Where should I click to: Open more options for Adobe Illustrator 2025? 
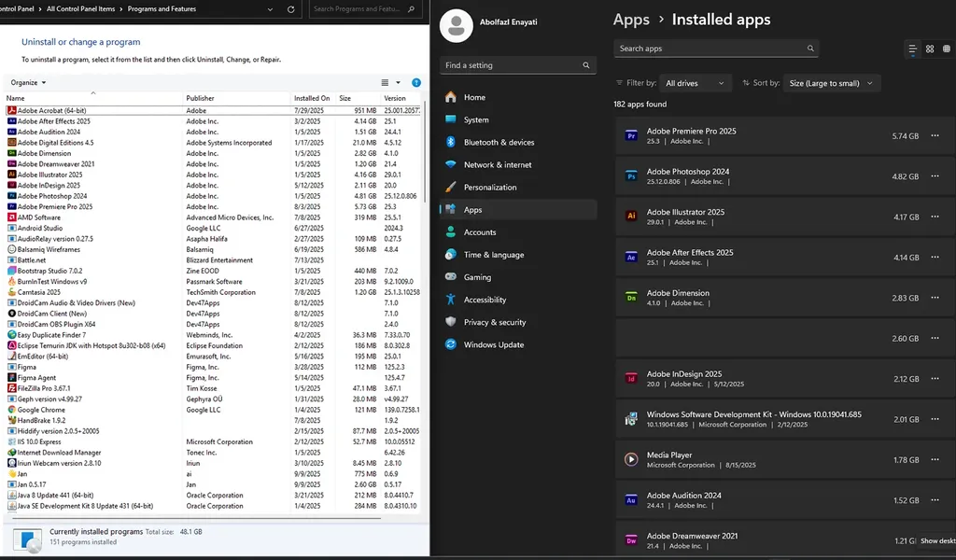[x=935, y=217]
